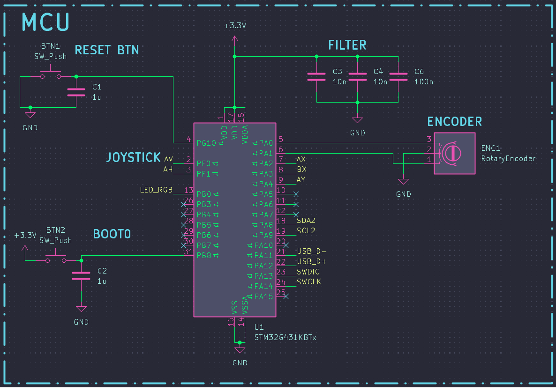This screenshot has height=392, width=556.
Task: Select the USB_D- net label
Action: click(x=312, y=251)
